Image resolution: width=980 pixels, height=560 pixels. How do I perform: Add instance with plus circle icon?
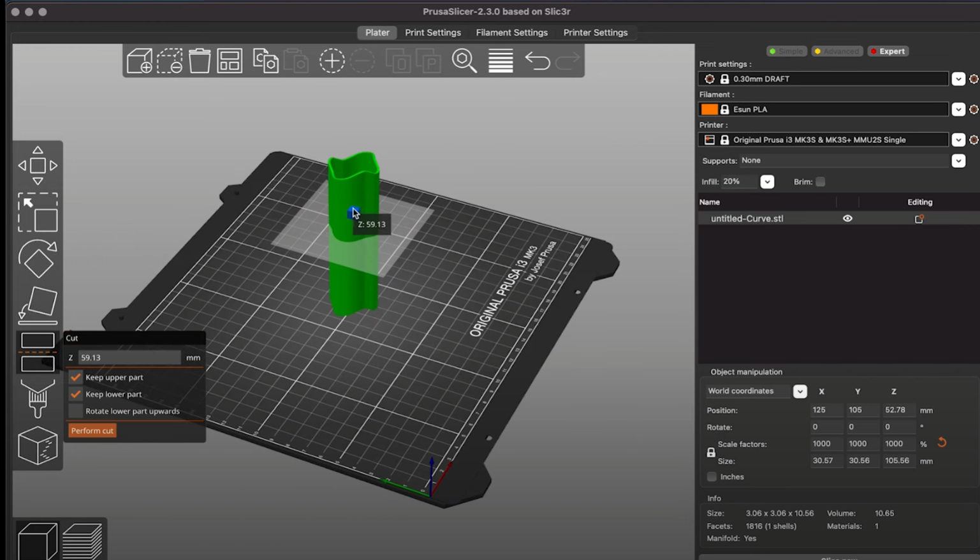pos(332,61)
